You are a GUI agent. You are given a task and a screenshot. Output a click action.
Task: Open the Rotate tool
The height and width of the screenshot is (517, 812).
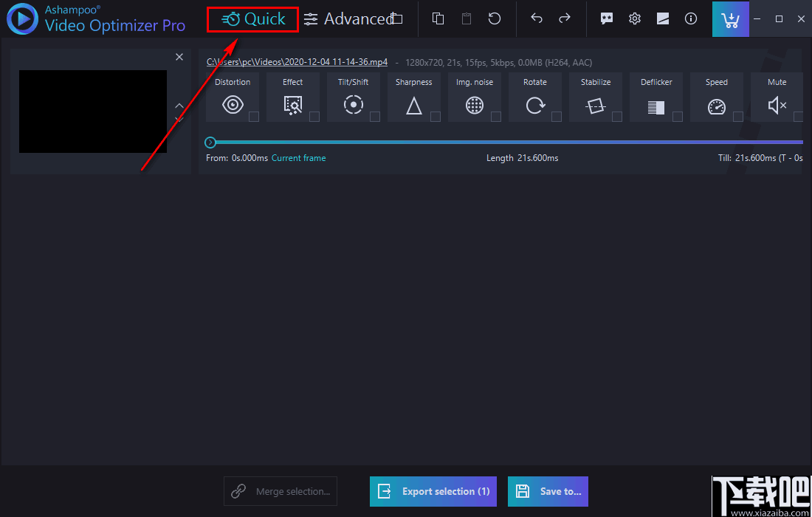pyautogui.click(x=535, y=105)
